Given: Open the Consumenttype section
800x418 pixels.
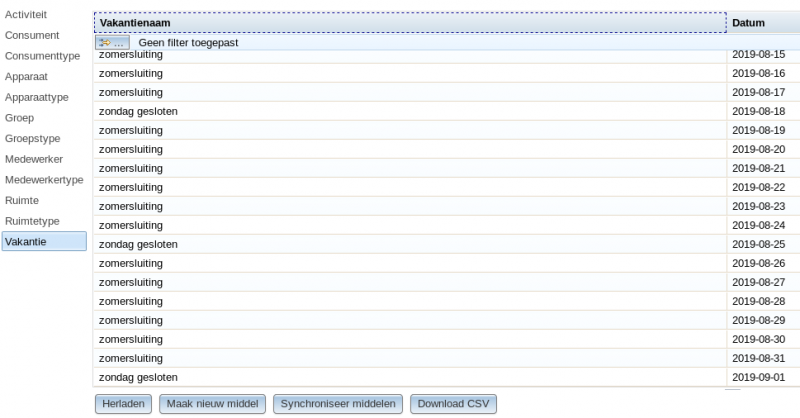Looking at the screenshot, I should click(42, 56).
